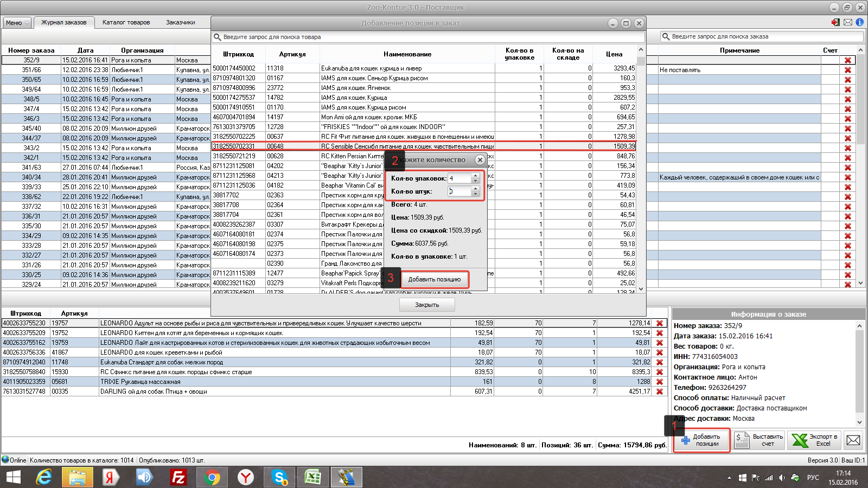Delete order 340/34 via its red X icon

pyautogui.click(x=847, y=177)
